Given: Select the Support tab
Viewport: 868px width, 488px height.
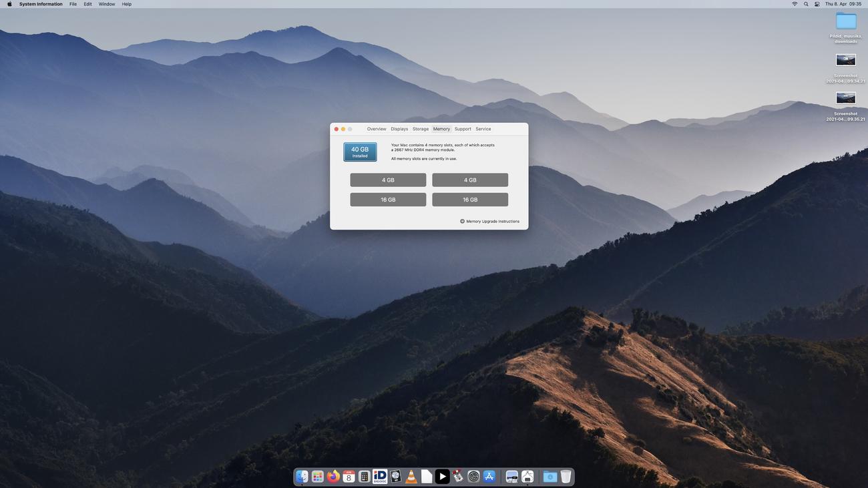Looking at the screenshot, I should 463,129.
